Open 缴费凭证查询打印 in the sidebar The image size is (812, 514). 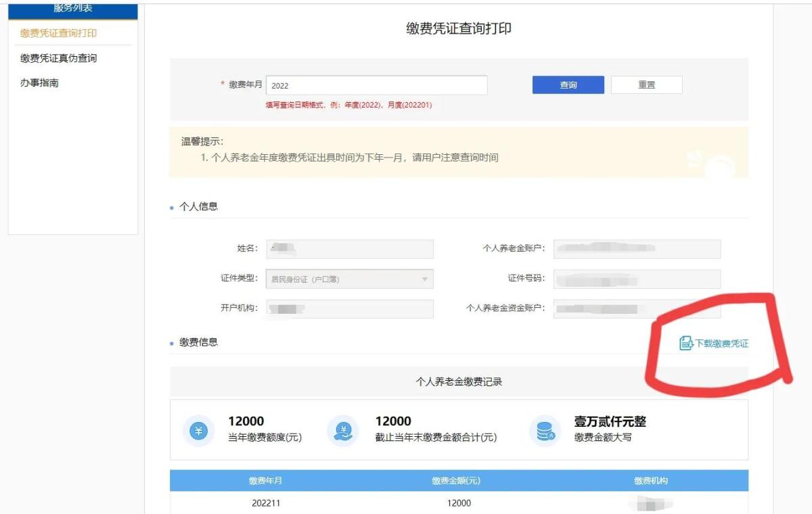pyautogui.click(x=59, y=33)
